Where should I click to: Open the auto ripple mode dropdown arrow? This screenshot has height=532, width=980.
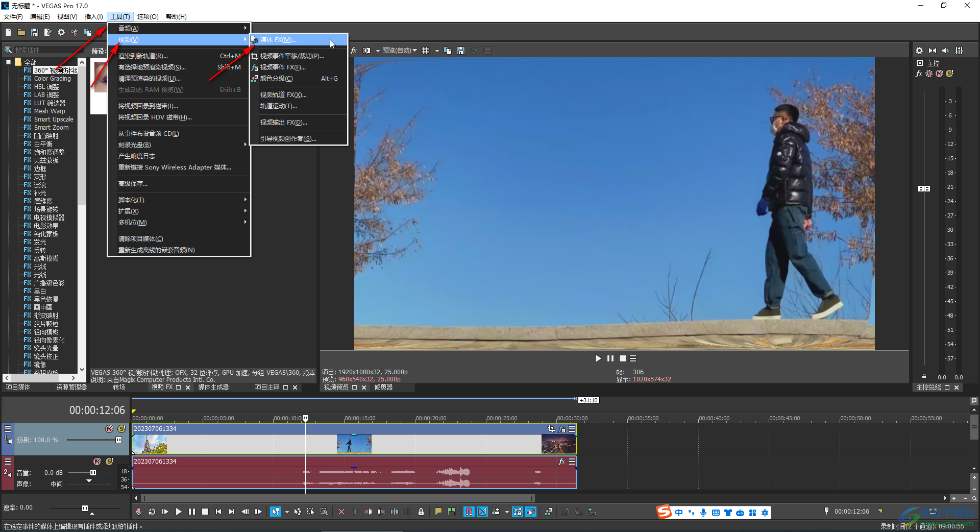507,512
